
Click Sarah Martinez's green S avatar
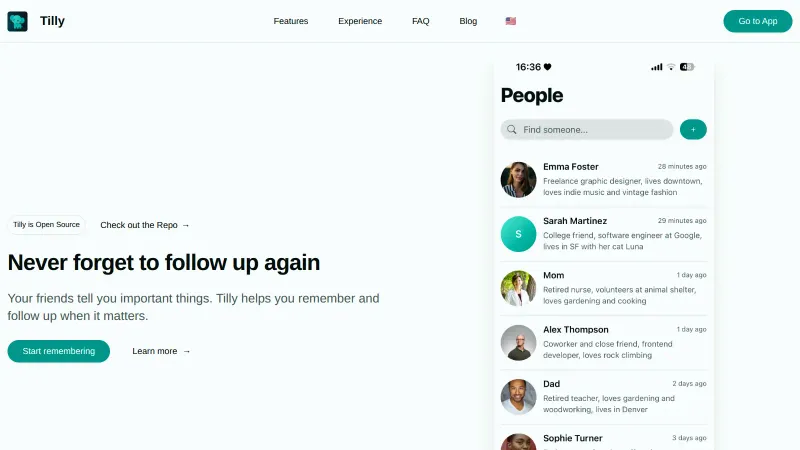tap(518, 234)
